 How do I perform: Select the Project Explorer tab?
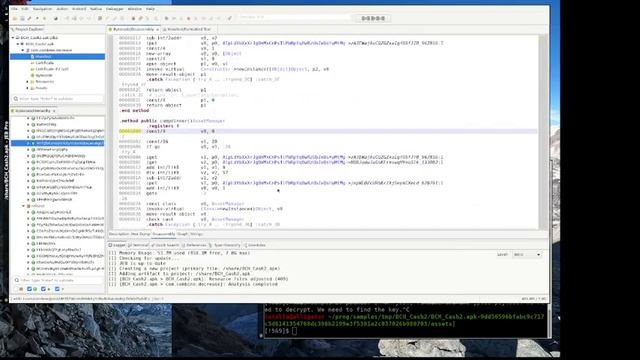coord(27,29)
